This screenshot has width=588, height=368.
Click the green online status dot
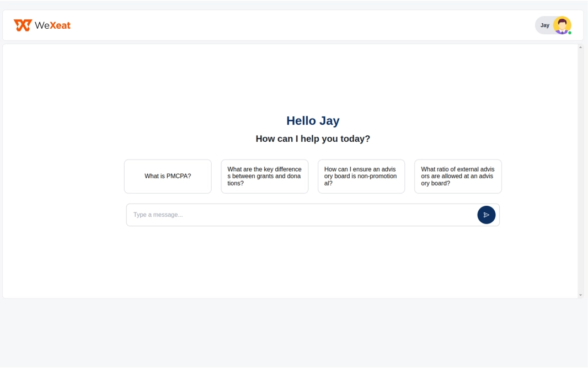click(x=570, y=33)
